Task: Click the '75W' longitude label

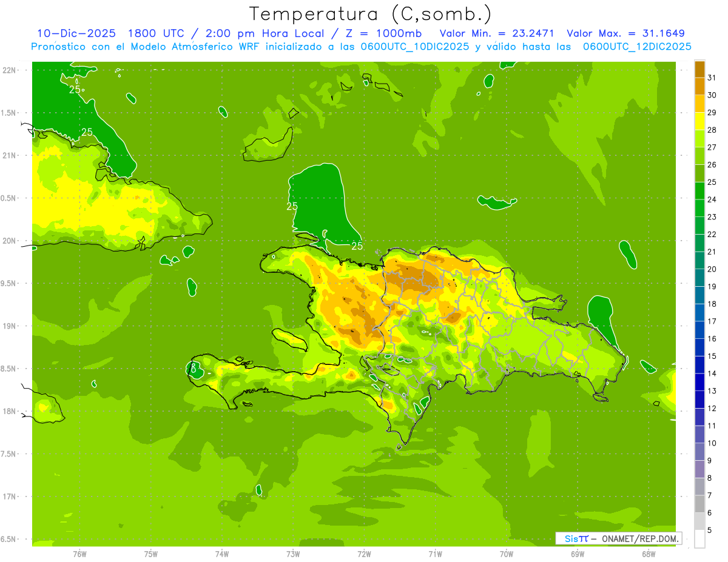Action: (151, 554)
